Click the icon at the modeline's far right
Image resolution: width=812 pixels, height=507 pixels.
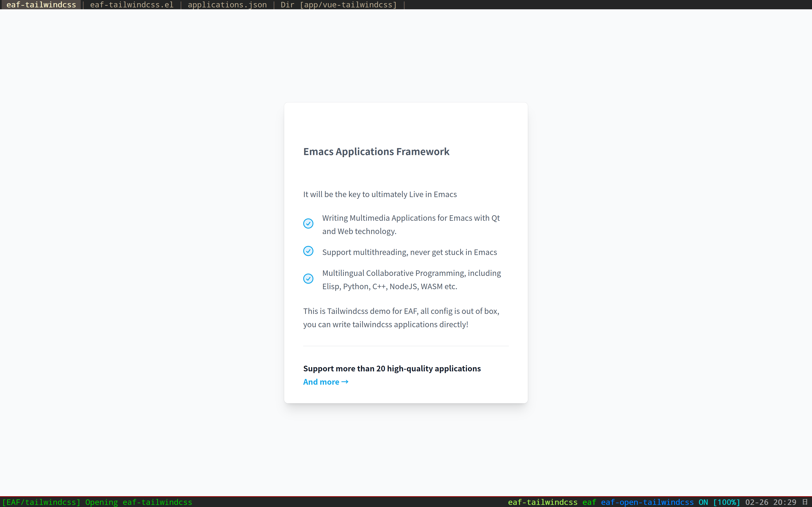[805, 502]
